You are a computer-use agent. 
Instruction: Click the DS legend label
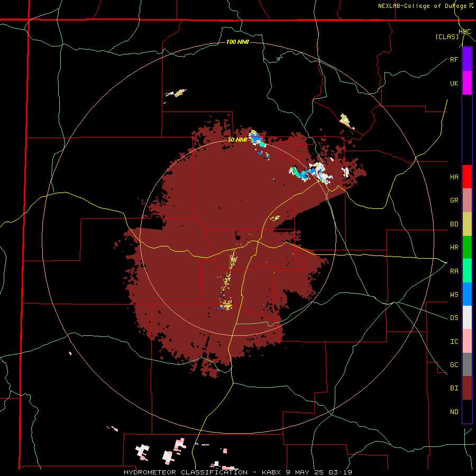pyautogui.click(x=454, y=318)
